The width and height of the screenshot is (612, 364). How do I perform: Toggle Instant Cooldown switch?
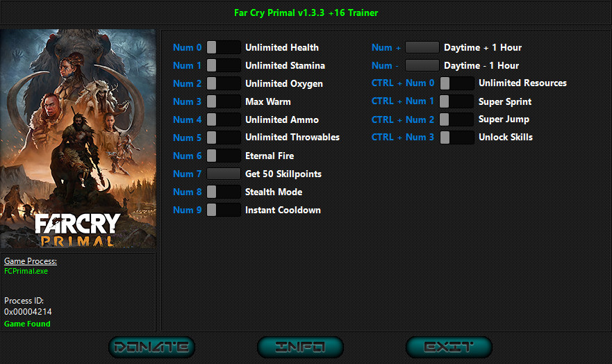coord(224,210)
